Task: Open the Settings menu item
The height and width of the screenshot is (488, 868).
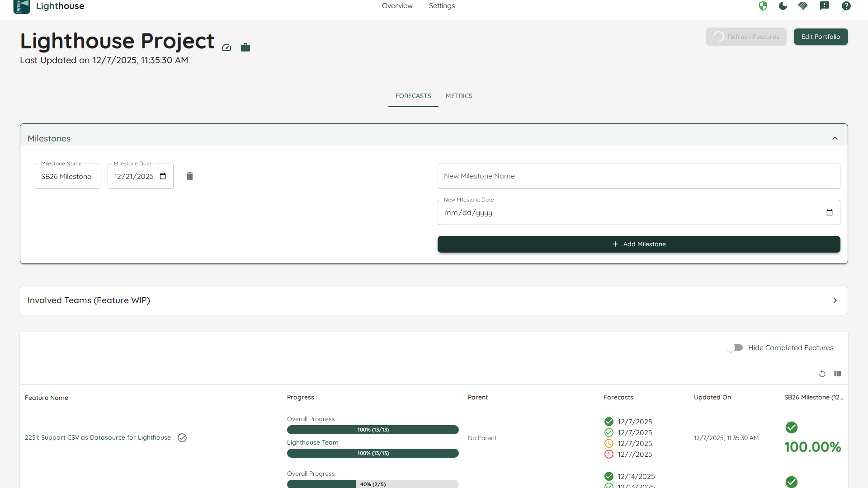Action: point(442,6)
